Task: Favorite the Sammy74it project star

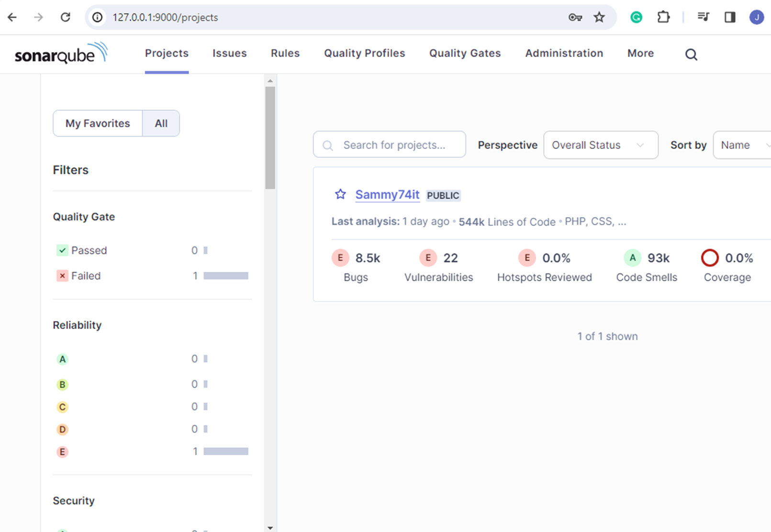Action: coord(340,194)
